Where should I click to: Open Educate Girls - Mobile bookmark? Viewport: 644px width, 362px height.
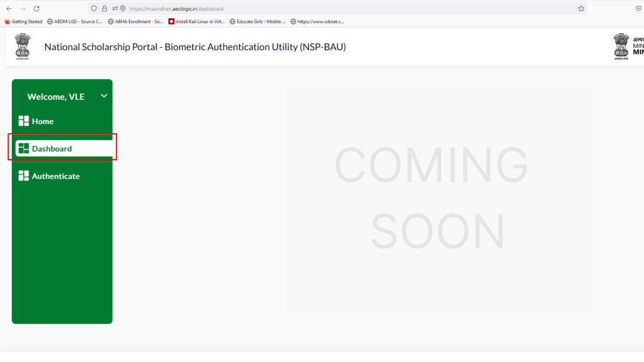click(x=258, y=21)
